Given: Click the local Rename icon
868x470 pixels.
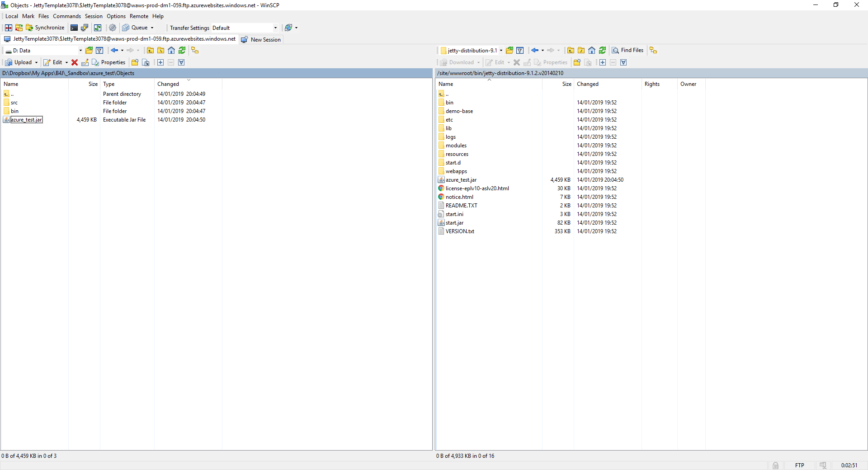Looking at the screenshot, I should 85,62.
